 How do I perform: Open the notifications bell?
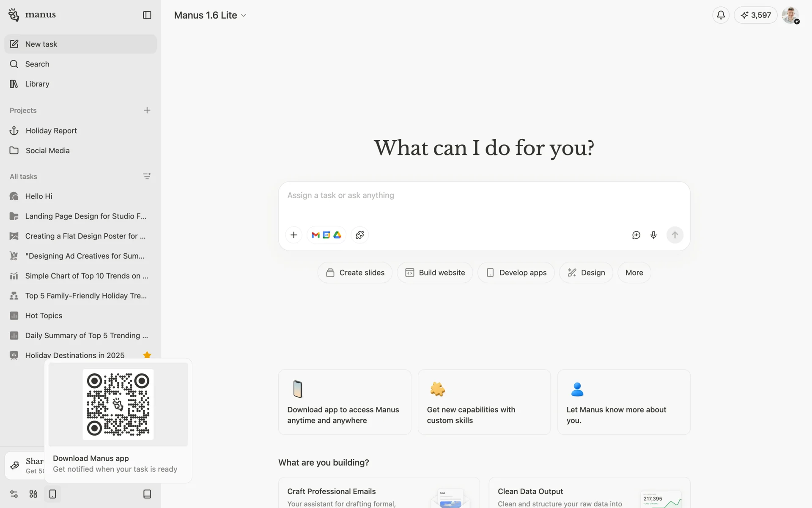click(721, 15)
